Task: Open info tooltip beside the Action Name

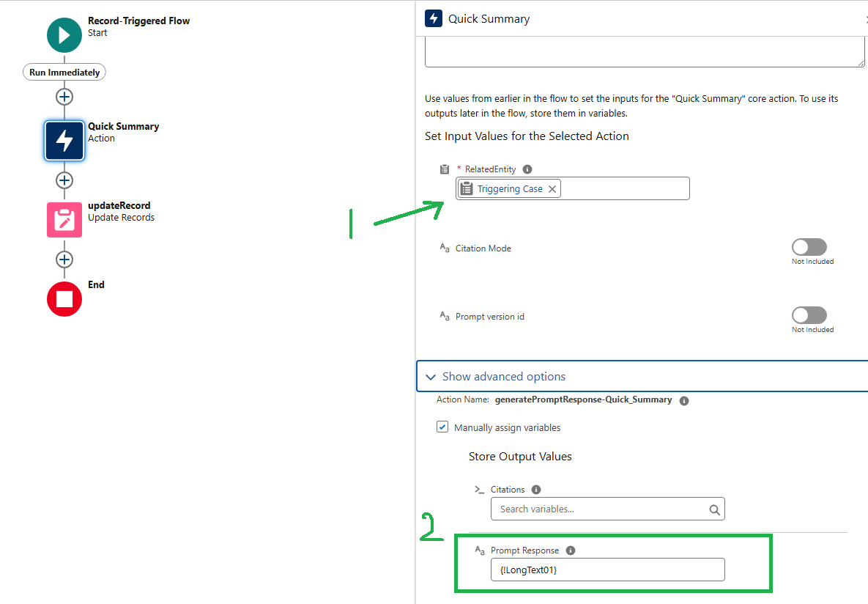Action: 684,401
